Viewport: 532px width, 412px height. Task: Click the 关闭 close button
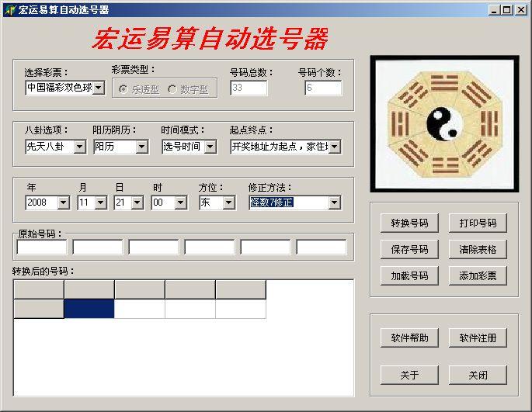coord(478,375)
